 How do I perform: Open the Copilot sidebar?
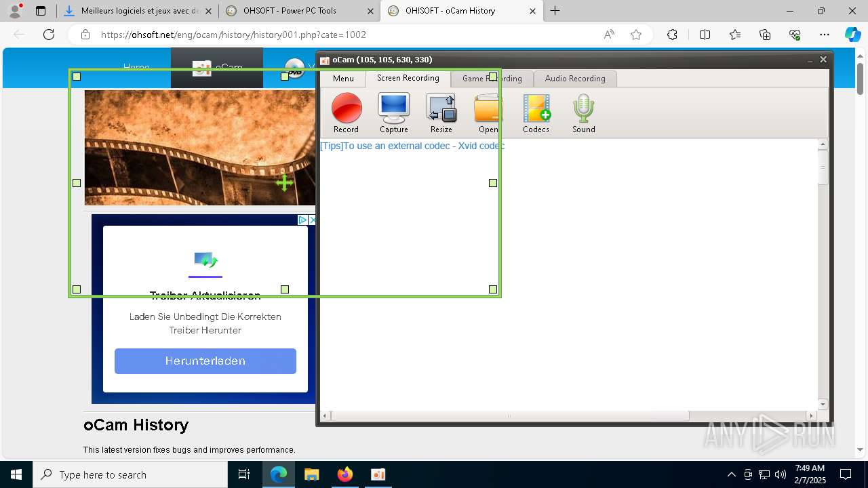tap(852, 35)
